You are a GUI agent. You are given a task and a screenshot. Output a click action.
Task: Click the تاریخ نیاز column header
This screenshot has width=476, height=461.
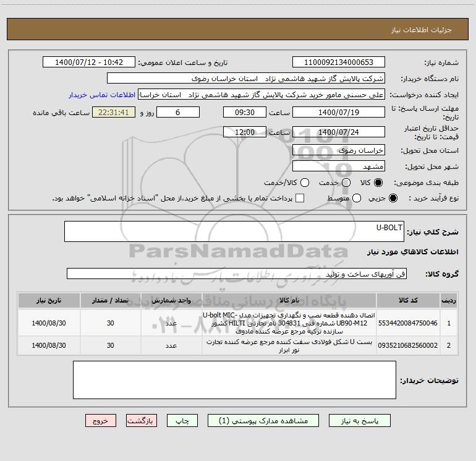click(x=49, y=300)
